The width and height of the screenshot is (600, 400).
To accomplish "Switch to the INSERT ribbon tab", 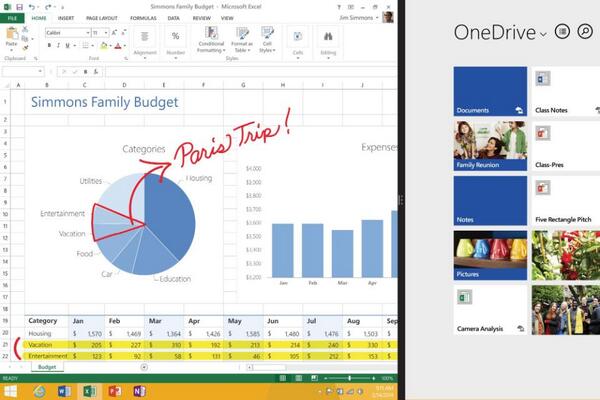I will 66,18.
